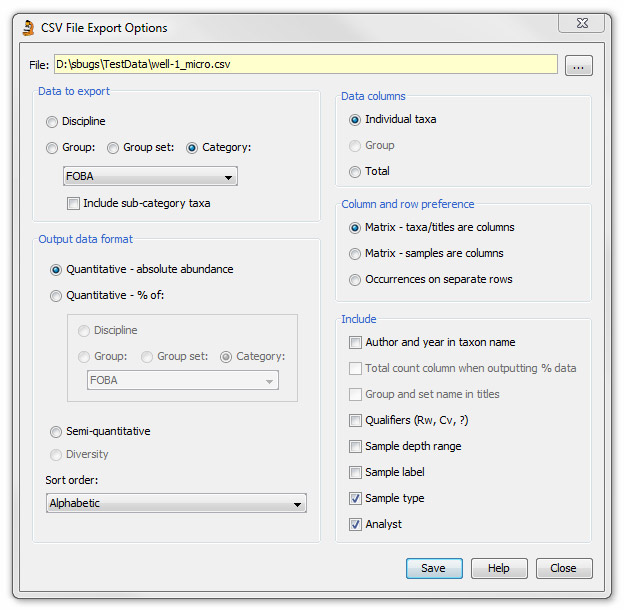Open file browse button with ellipsis
Image resolution: width=624 pixels, height=610 pixels.
pos(578,66)
